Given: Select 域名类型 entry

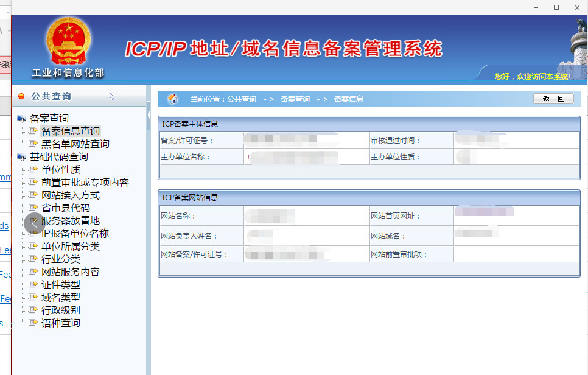Looking at the screenshot, I should [61, 297].
